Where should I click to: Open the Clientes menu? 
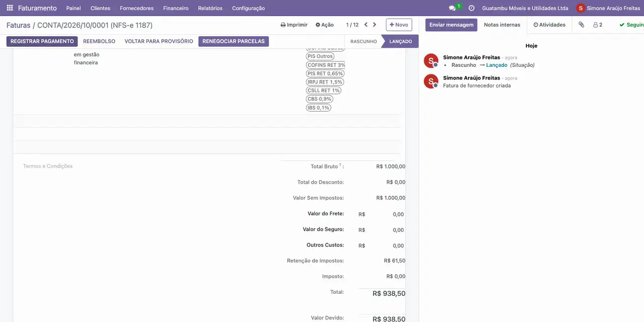coord(100,8)
